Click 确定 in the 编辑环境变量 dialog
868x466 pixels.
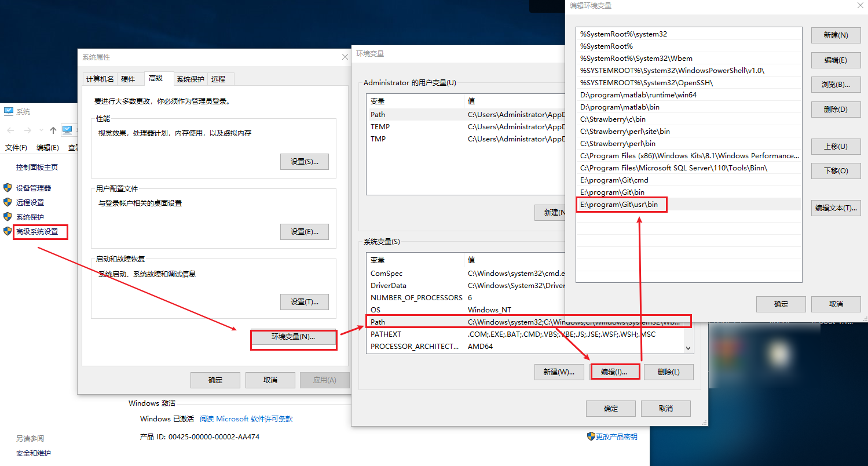pyautogui.click(x=781, y=304)
